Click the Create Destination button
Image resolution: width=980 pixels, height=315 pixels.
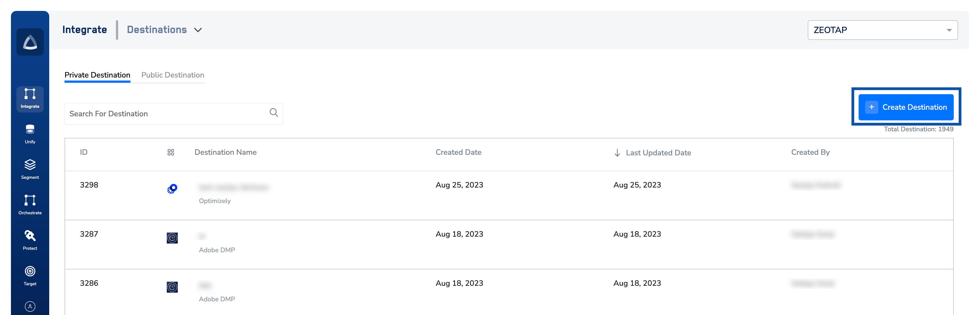pos(906,107)
